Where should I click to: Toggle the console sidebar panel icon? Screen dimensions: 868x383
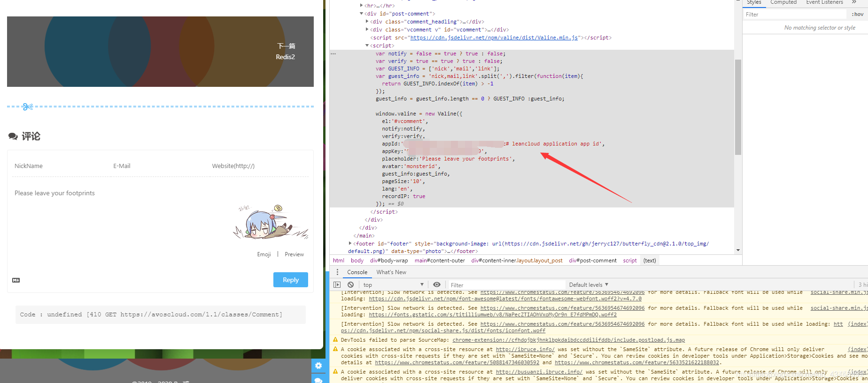[337, 284]
